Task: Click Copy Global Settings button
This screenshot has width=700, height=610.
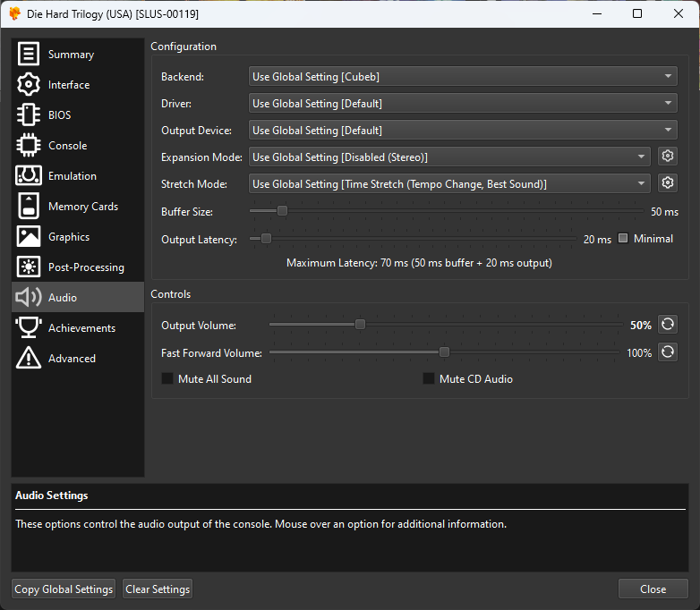Action: coord(64,589)
